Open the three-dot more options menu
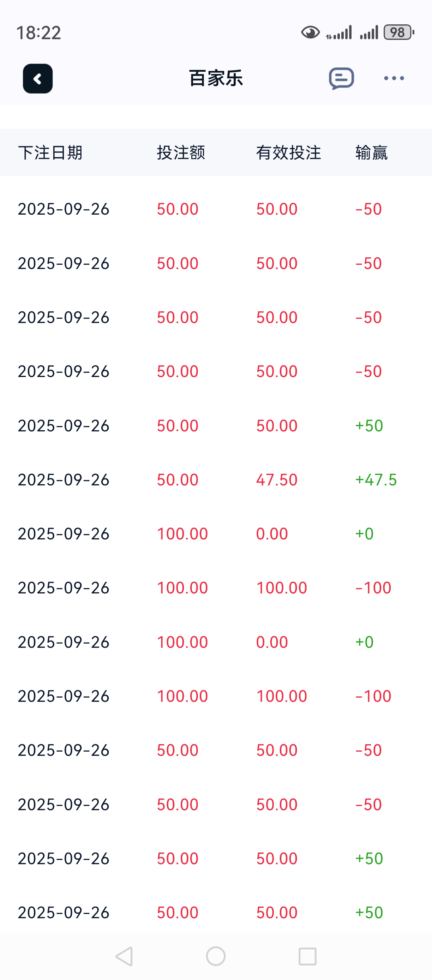The width and height of the screenshot is (432, 980). point(394,78)
